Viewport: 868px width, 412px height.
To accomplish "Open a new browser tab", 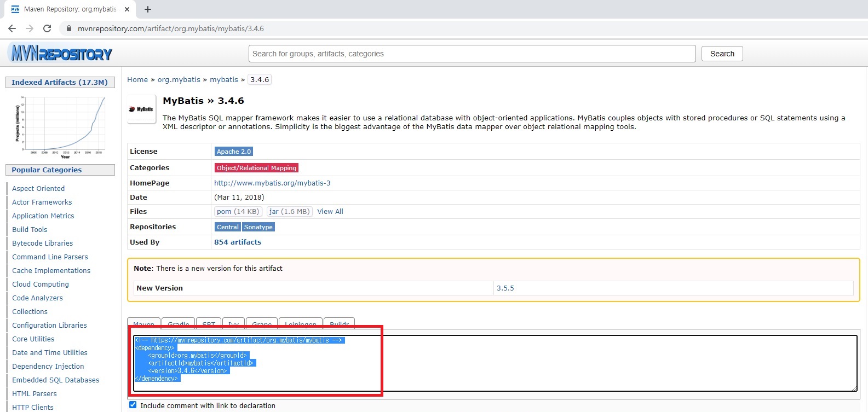I will pos(148,9).
